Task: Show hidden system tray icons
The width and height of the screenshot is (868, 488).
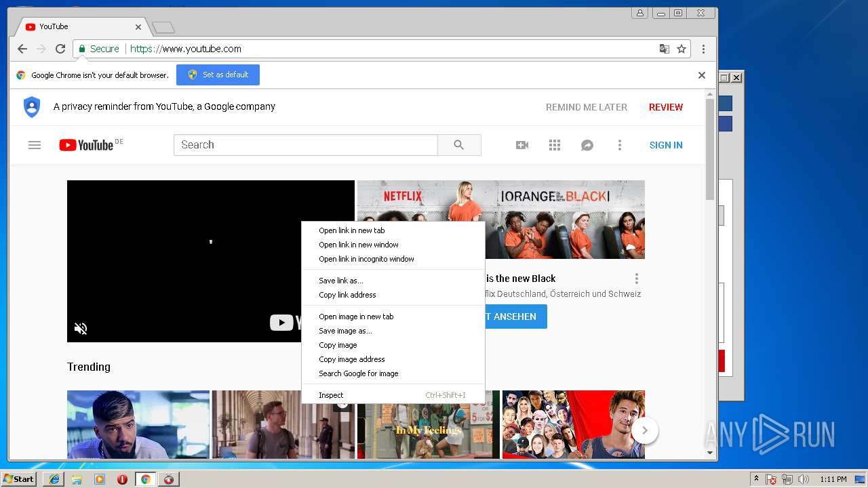Action: point(756,479)
